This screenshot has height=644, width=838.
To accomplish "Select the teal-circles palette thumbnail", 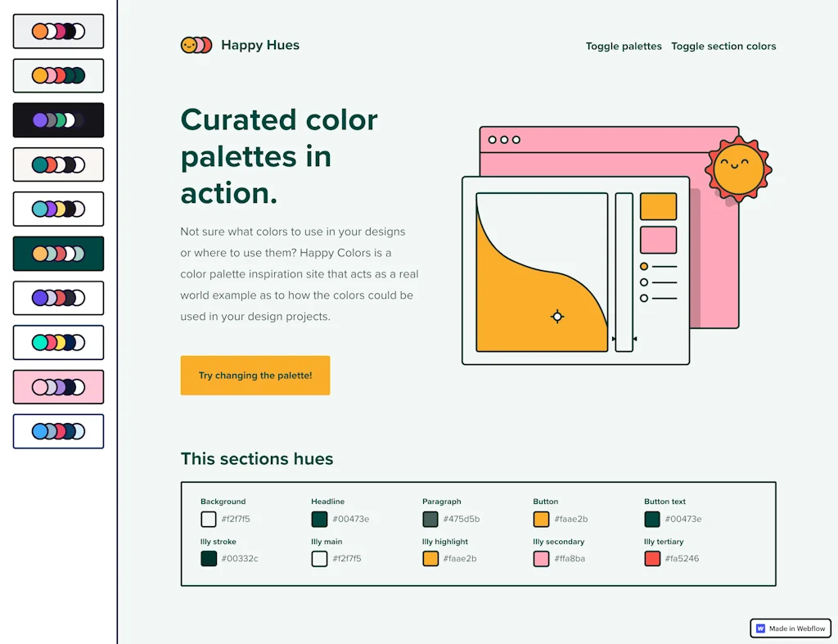I will pyautogui.click(x=57, y=164).
